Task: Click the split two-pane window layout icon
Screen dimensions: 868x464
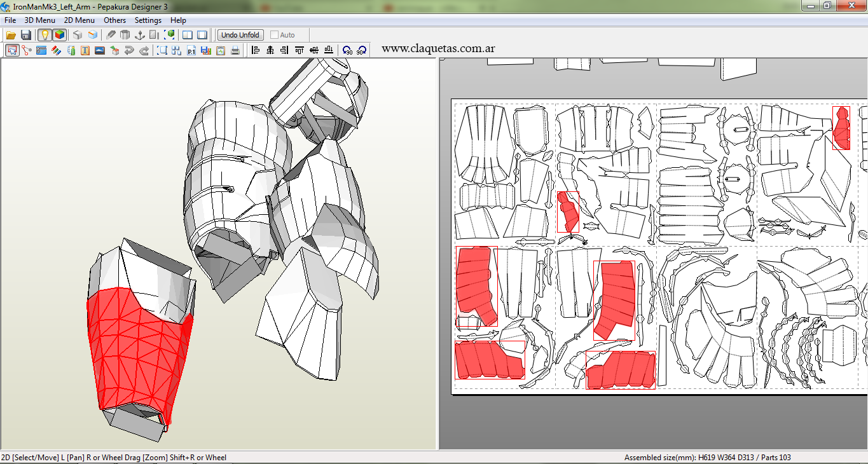Action: [188, 35]
